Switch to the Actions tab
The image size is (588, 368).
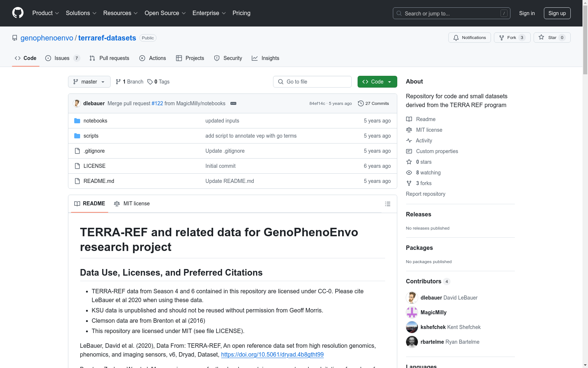coord(153,58)
